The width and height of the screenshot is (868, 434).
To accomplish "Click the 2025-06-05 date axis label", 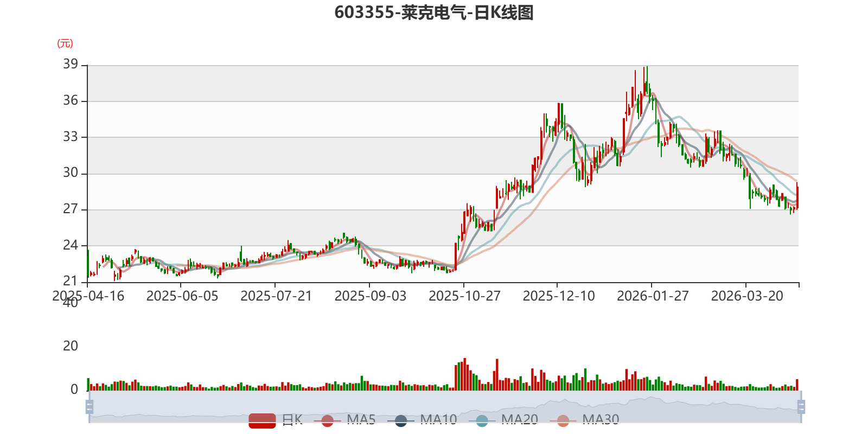I will (x=182, y=296).
